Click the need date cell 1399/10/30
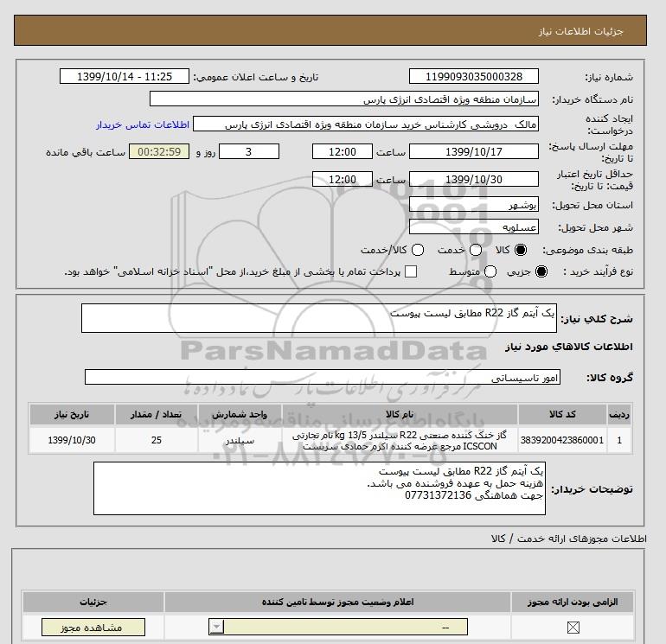Image resolution: width=666 pixels, height=644 pixels. coord(72,440)
